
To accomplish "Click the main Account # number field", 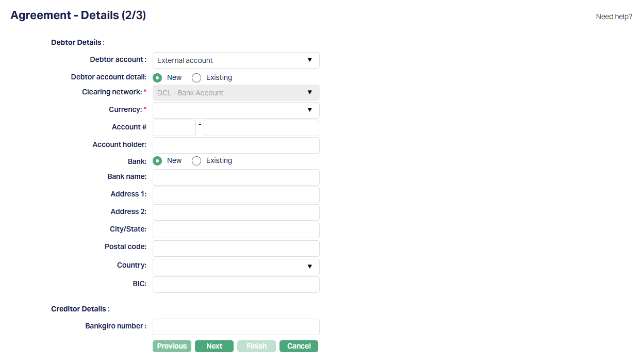I will pos(261,128).
